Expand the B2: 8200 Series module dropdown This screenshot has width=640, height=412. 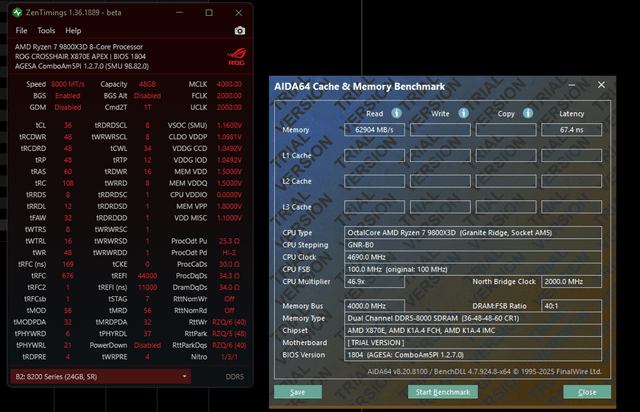[100, 376]
